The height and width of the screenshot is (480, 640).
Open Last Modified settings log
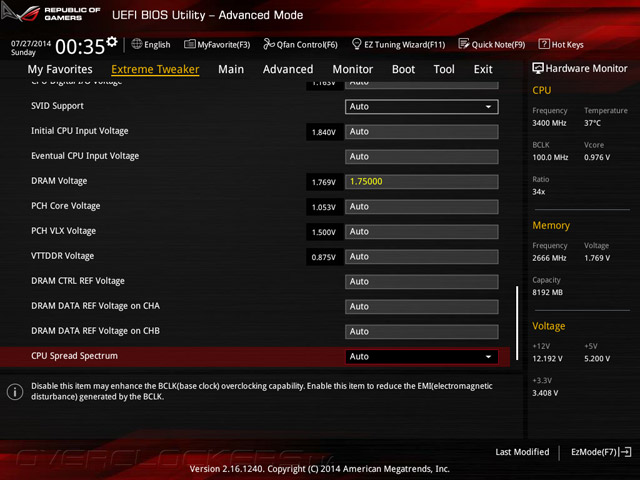point(522,452)
